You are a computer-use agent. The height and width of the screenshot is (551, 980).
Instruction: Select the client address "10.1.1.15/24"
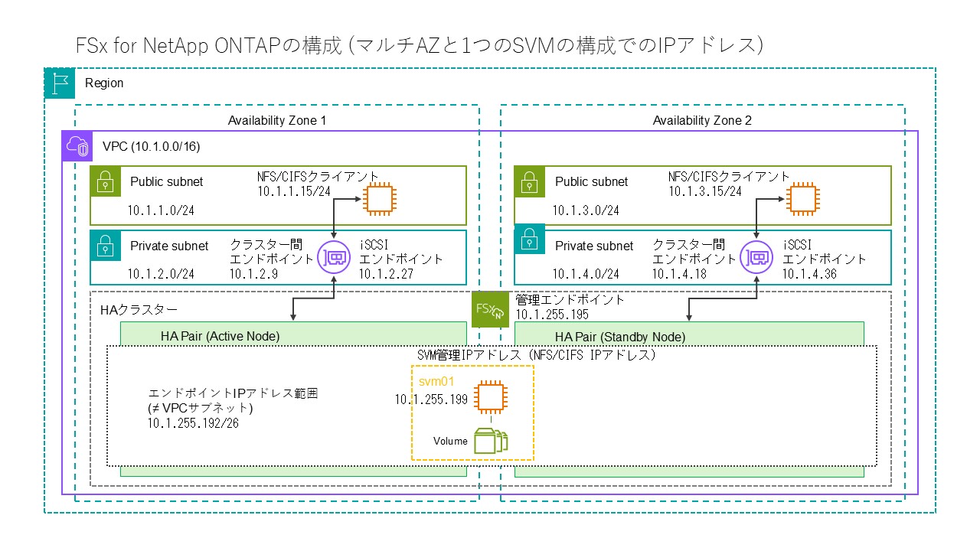point(295,191)
